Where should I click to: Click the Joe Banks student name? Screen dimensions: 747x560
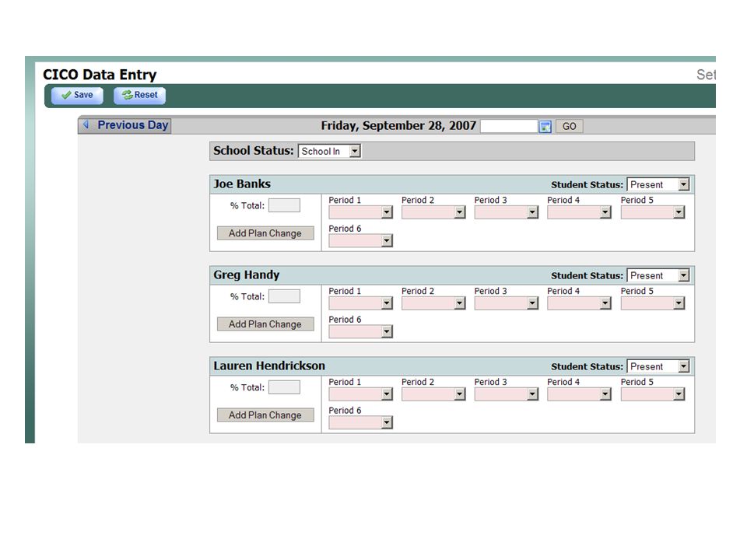click(242, 184)
